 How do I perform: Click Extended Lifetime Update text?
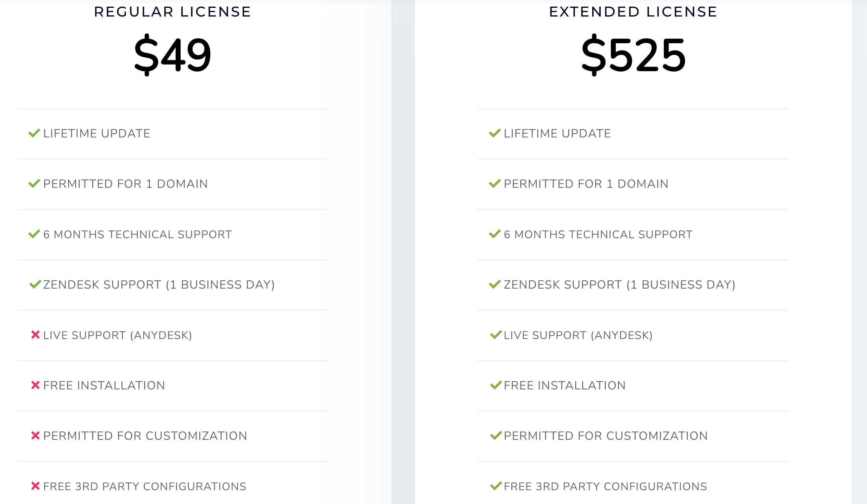coord(557,133)
